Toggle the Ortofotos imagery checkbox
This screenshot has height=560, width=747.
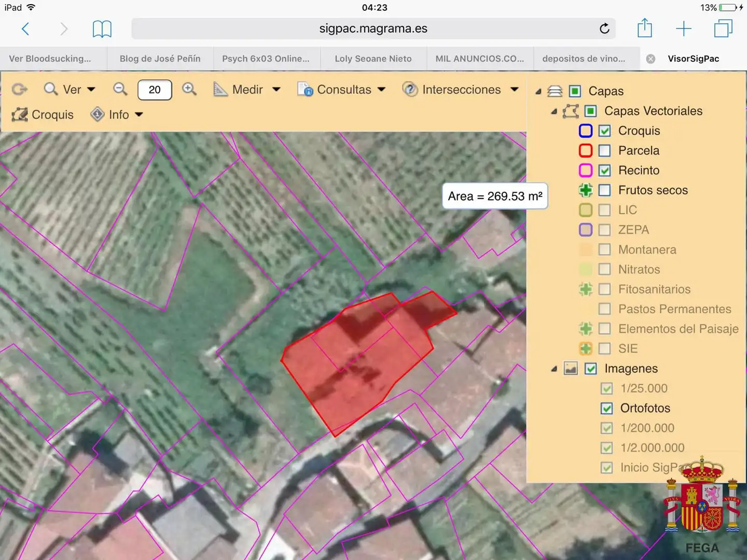click(606, 408)
